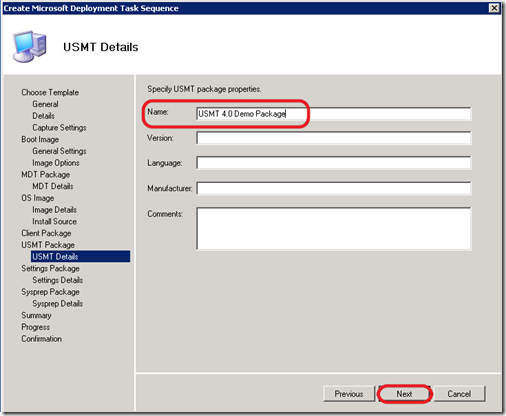Click the 'Name:' label

point(158,112)
